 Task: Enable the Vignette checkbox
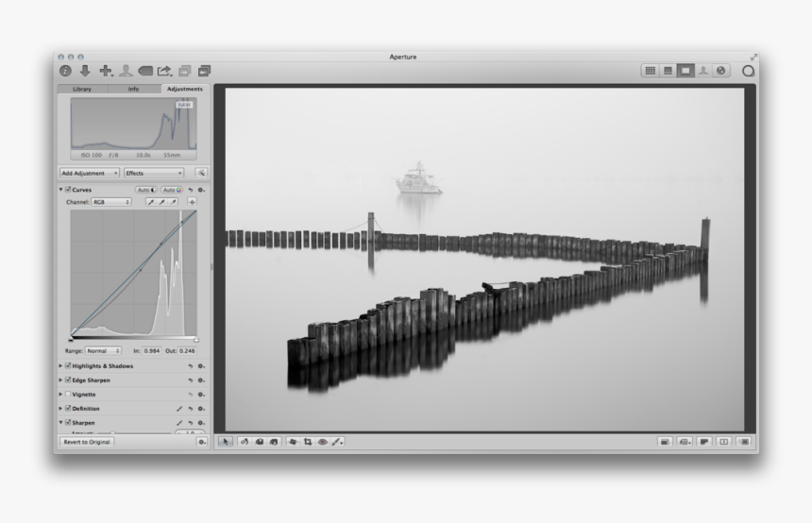coord(68,394)
